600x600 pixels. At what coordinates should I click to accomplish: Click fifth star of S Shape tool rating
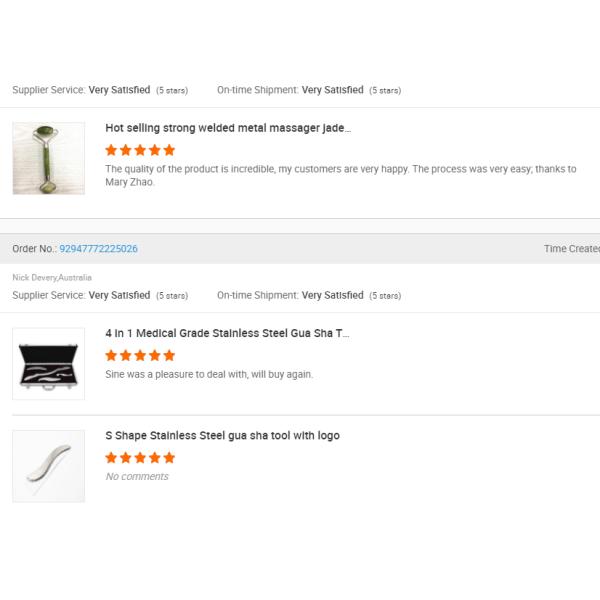tap(169, 458)
